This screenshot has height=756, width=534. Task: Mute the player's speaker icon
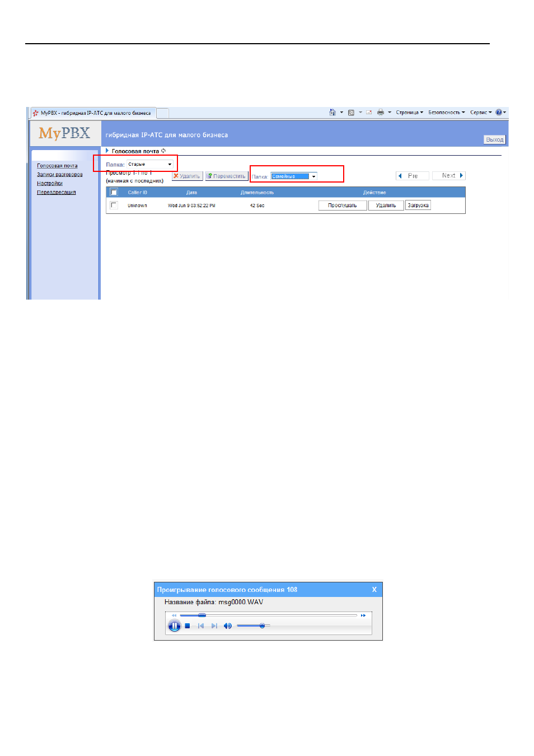pos(227,626)
